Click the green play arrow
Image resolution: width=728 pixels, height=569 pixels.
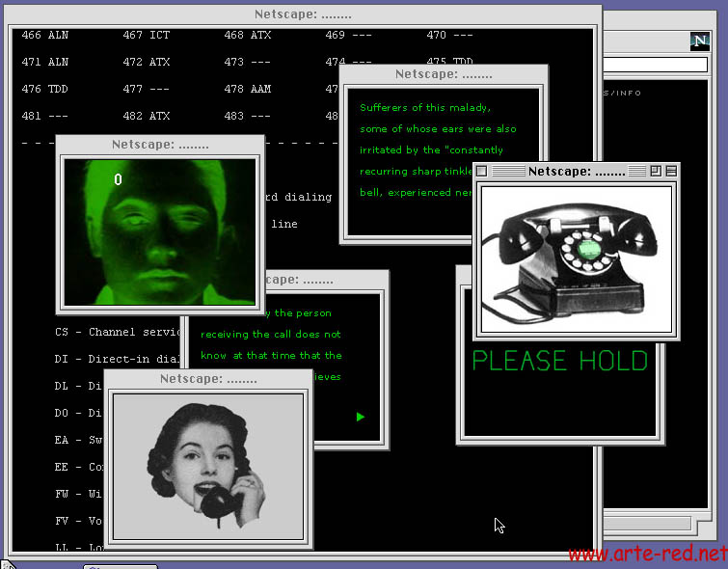(361, 417)
